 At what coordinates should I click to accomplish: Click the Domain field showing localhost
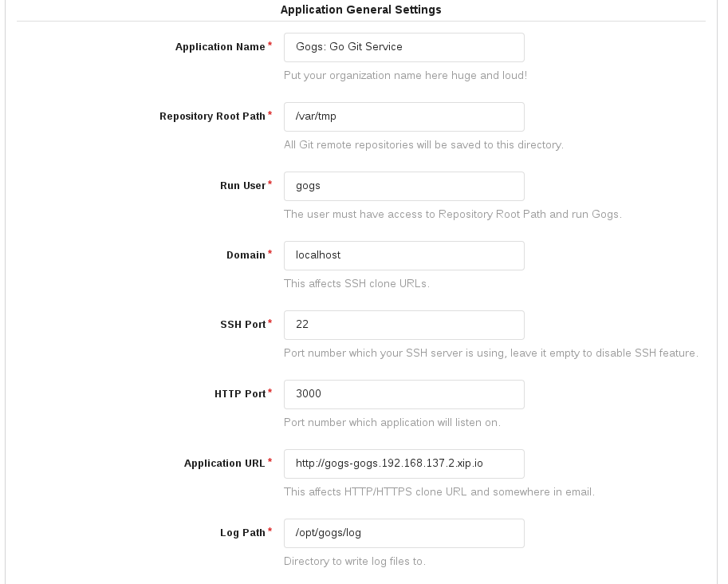click(403, 255)
